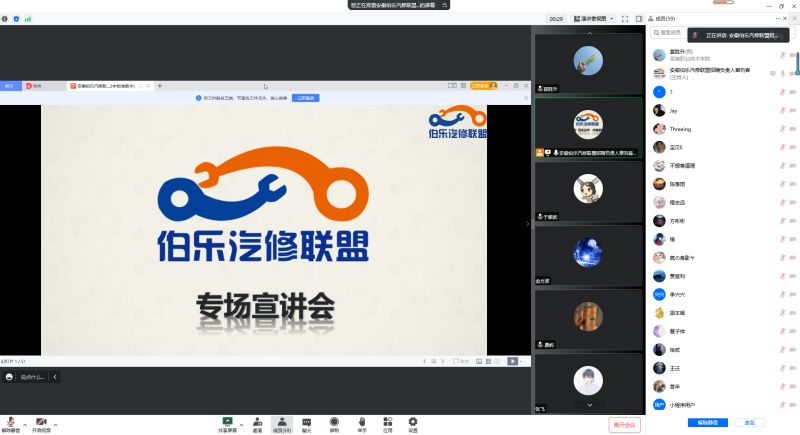Image resolution: width=800 pixels, height=435 pixels.
Task: Click the Rename (改名) button in members panel
Action: [750, 422]
